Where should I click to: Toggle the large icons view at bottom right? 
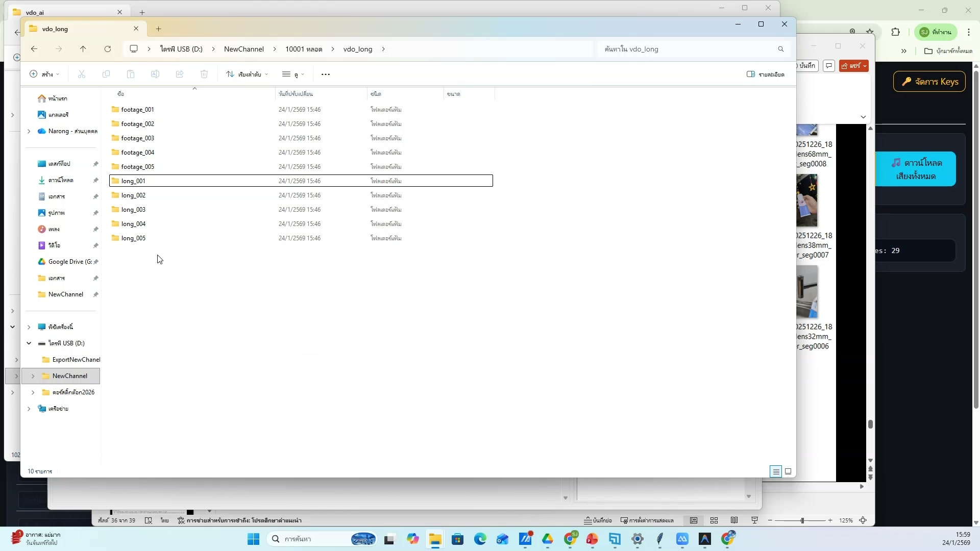788,471
